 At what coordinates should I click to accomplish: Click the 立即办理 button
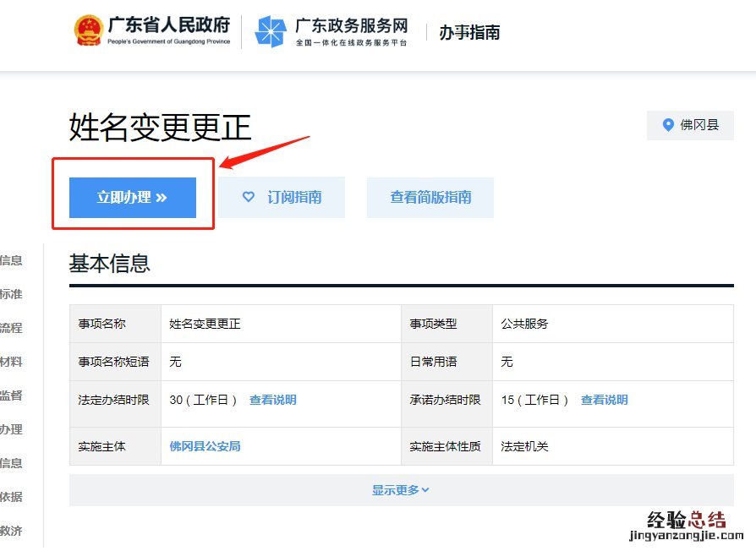pyautogui.click(x=133, y=198)
